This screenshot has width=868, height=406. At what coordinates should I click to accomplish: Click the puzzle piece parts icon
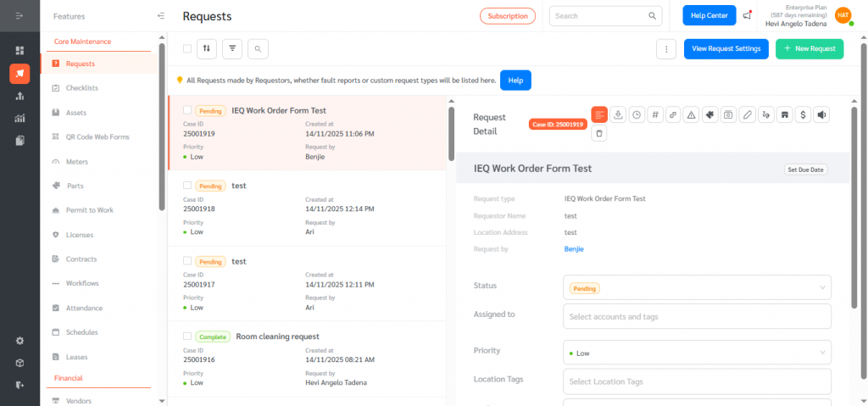coord(709,114)
